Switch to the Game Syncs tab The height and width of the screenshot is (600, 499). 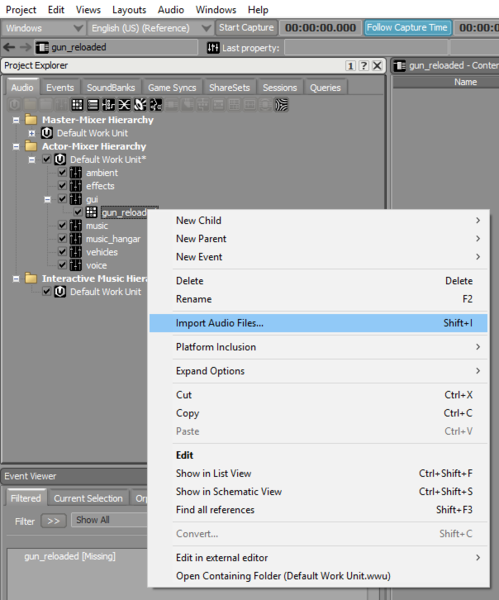click(x=172, y=88)
